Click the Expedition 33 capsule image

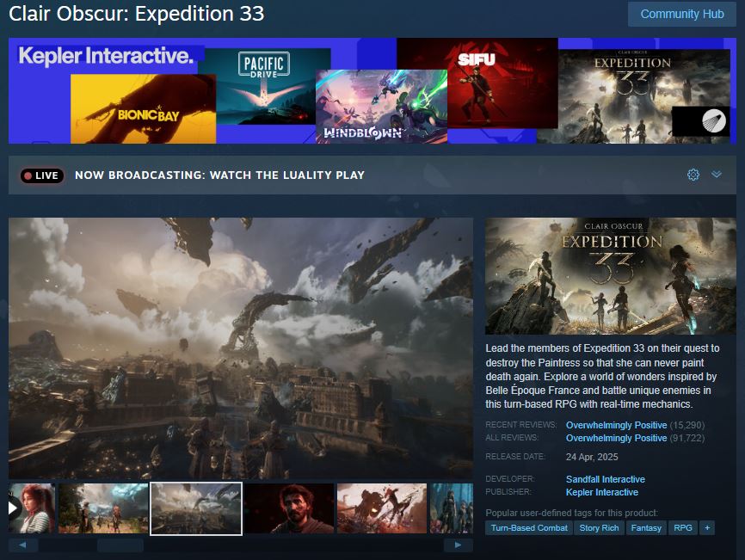tap(611, 276)
